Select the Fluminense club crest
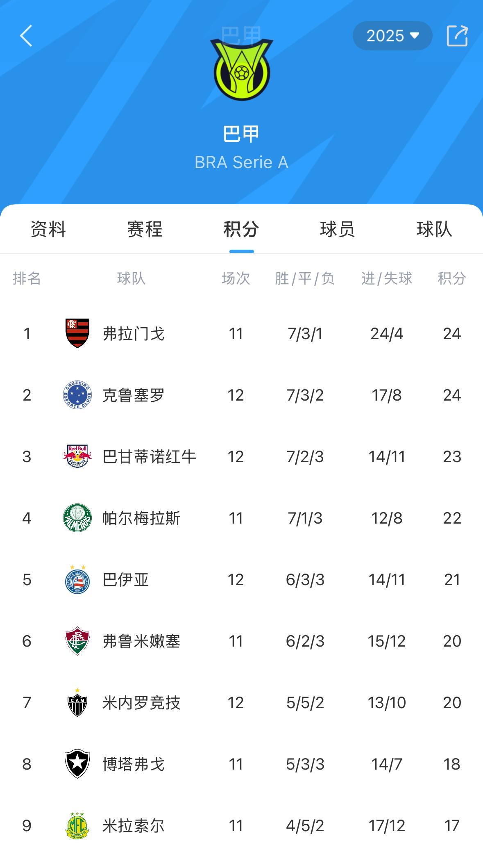Viewport: 483px width, 868px height. coord(77,641)
